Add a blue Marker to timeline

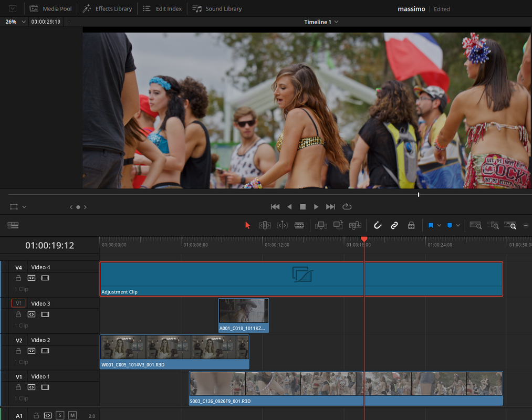pos(450,225)
